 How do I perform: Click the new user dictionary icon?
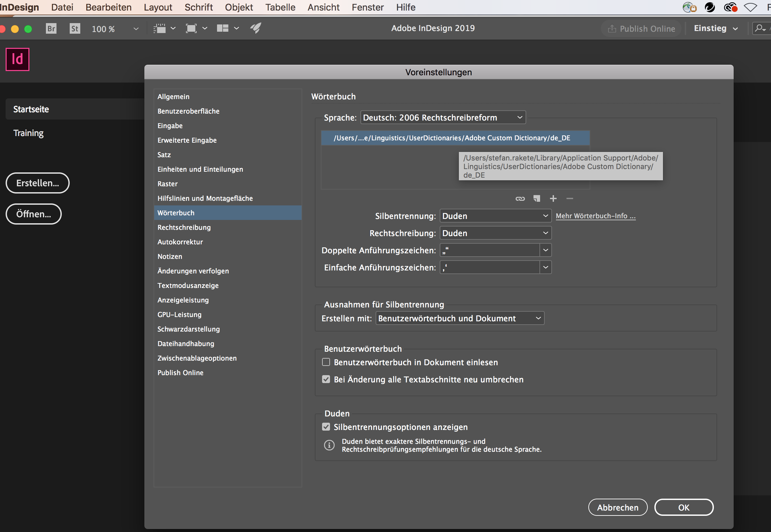tap(536, 199)
